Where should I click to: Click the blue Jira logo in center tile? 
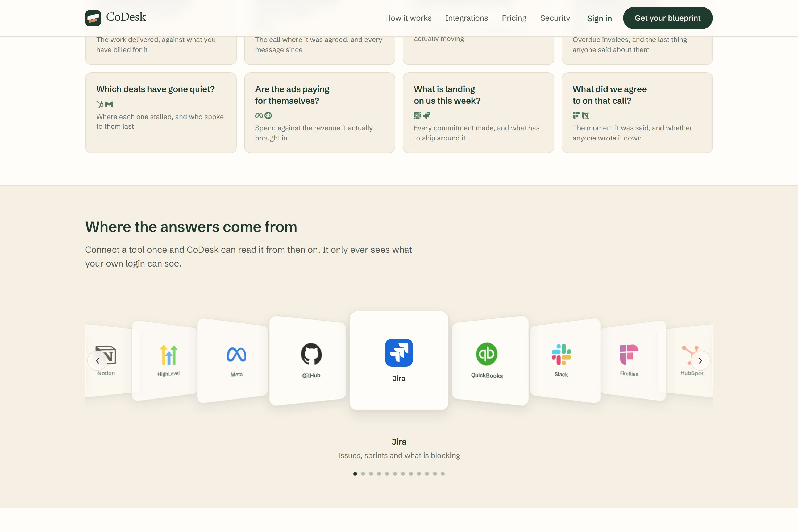coord(399,352)
